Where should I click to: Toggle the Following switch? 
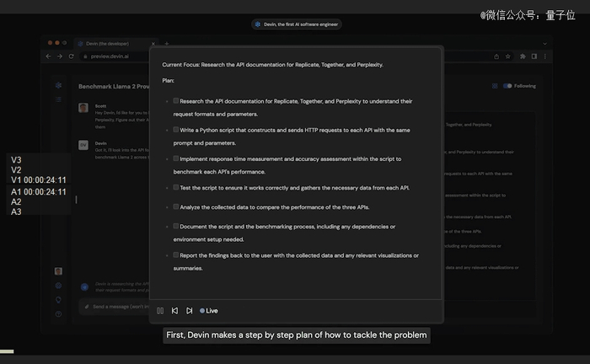coord(507,86)
